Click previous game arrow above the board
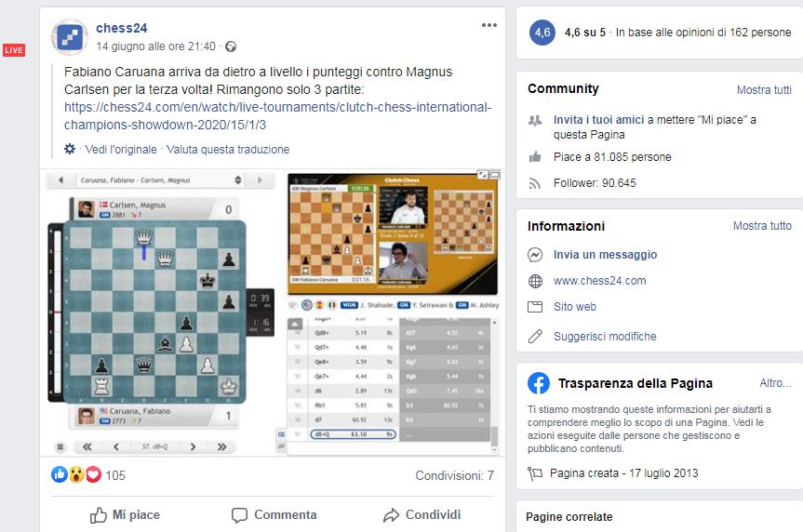The height and width of the screenshot is (532, 803). coord(60,180)
